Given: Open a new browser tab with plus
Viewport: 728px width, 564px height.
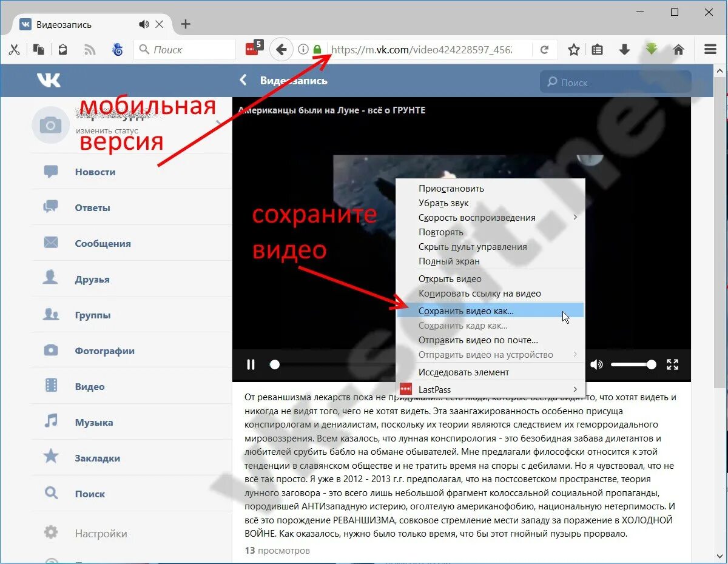Looking at the screenshot, I should tap(186, 24).
